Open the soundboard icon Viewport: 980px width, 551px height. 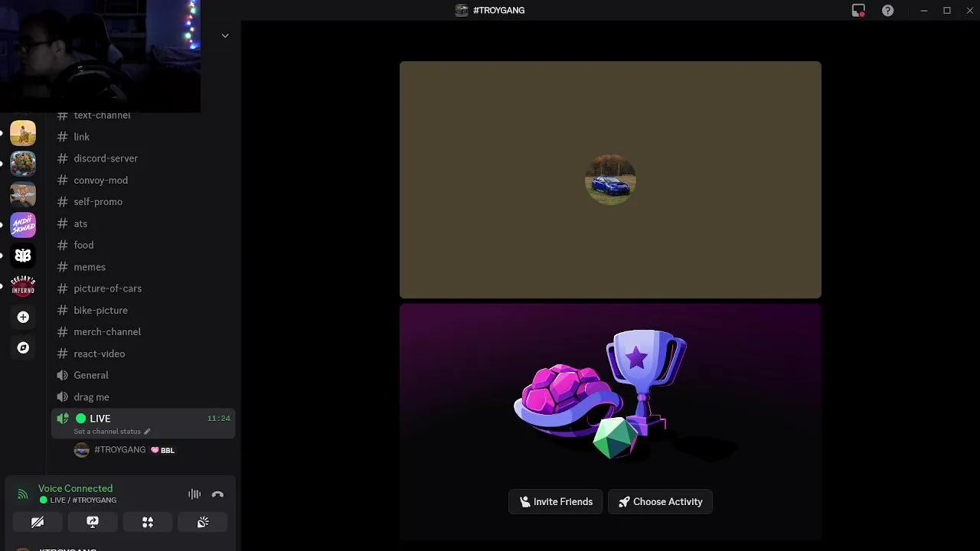click(x=203, y=522)
